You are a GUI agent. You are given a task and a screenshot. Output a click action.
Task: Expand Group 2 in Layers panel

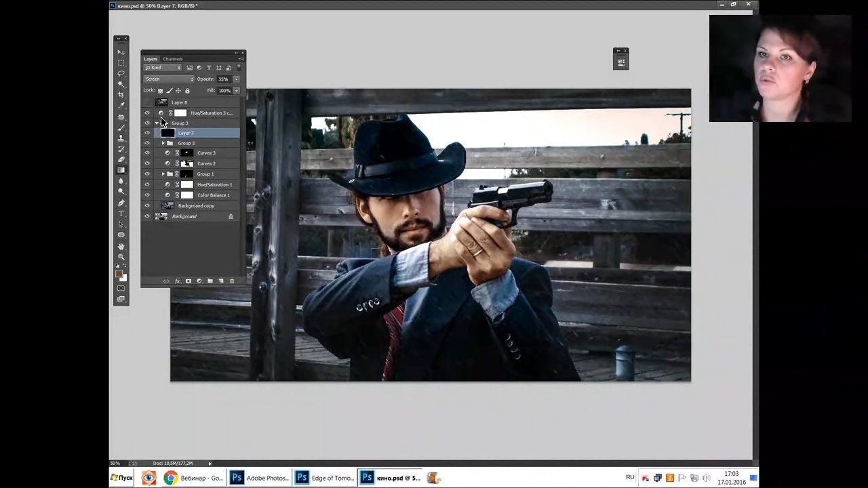pos(163,143)
